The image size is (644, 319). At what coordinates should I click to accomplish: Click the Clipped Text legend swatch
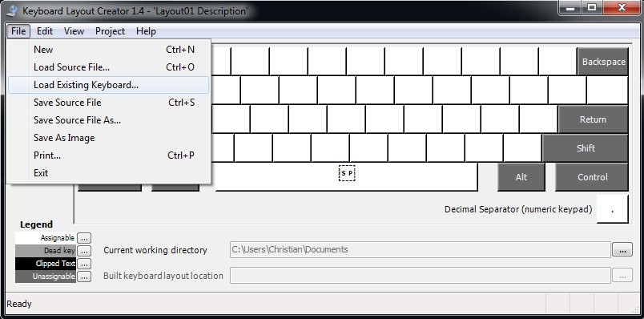pos(46,264)
